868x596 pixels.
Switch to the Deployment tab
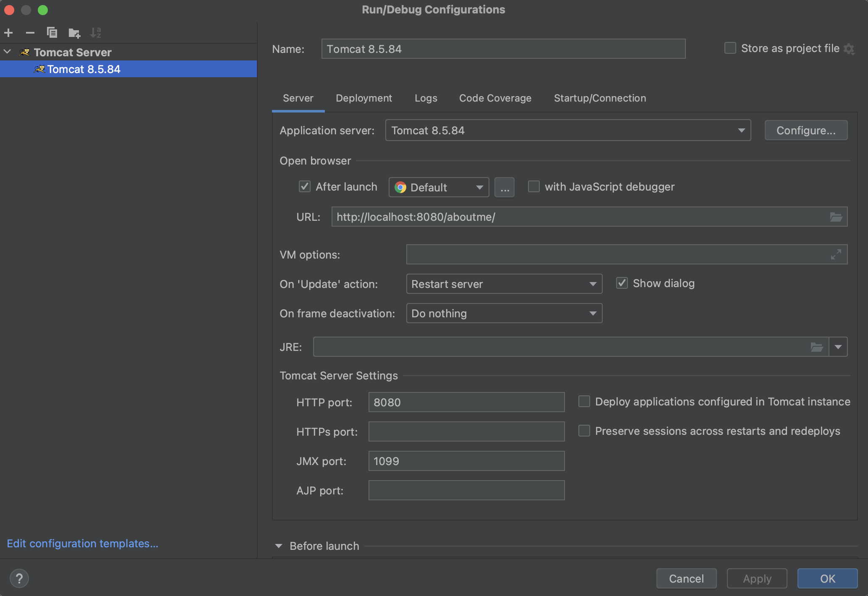click(x=364, y=98)
